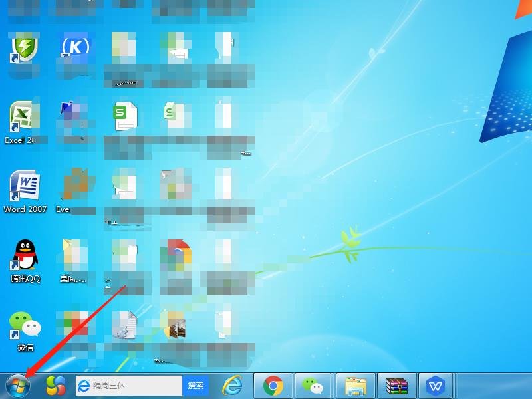
Task: Open WinRAR books icon on taskbar
Action: click(x=397, y=385)
